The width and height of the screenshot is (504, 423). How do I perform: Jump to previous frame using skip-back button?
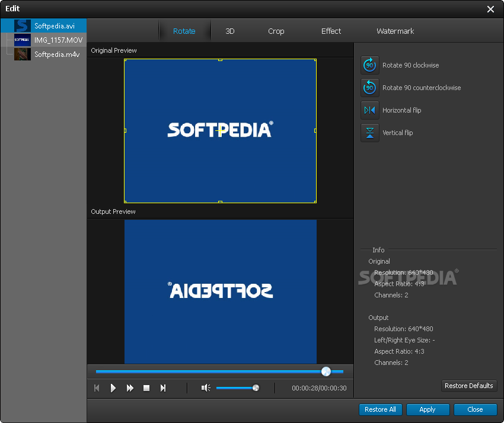(x=97, y=388)
